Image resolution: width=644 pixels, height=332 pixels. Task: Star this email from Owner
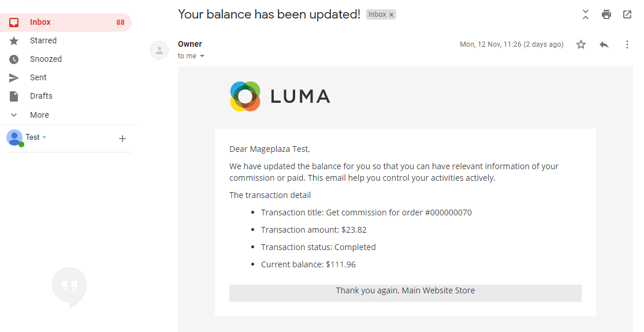coord(581,44)
